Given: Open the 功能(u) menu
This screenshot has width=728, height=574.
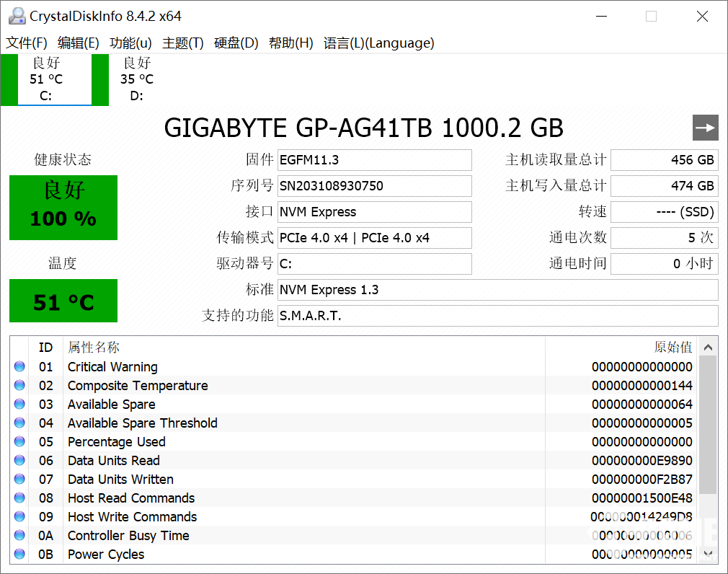Looking at the screenshot, I should click(x=130, y=43).
